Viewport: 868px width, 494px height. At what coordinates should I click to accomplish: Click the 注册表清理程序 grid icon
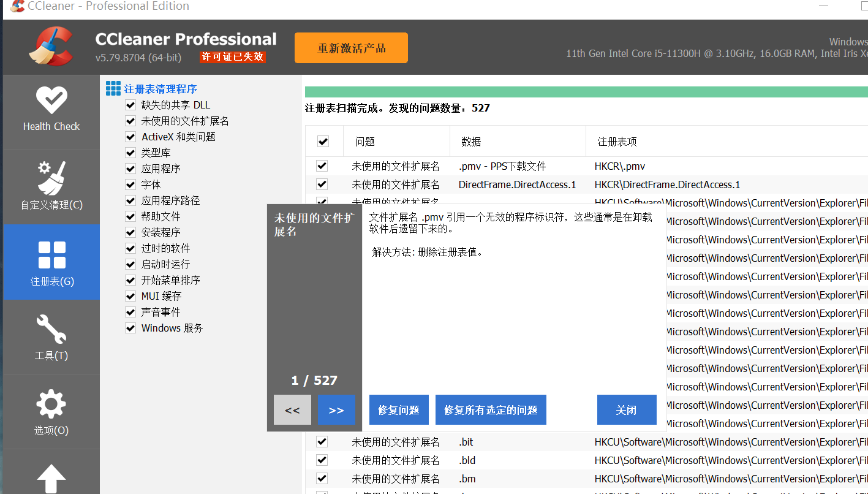(x=113, y=89)
